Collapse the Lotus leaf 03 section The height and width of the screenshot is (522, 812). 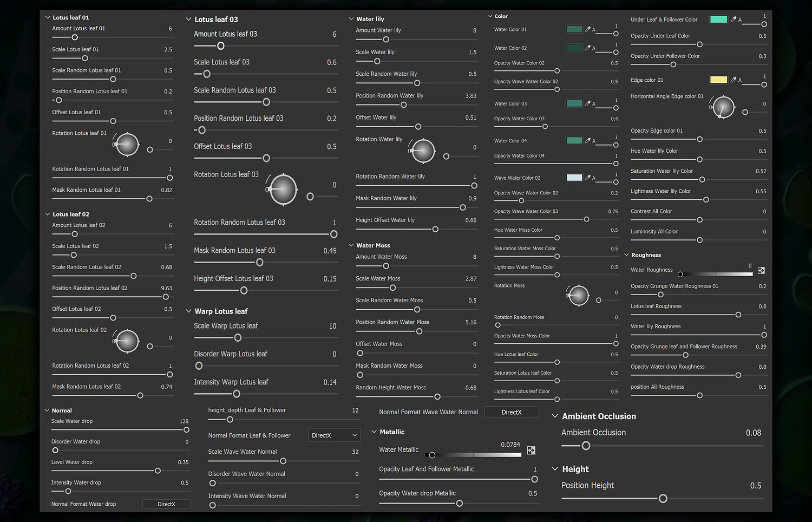tap(188, 19)
